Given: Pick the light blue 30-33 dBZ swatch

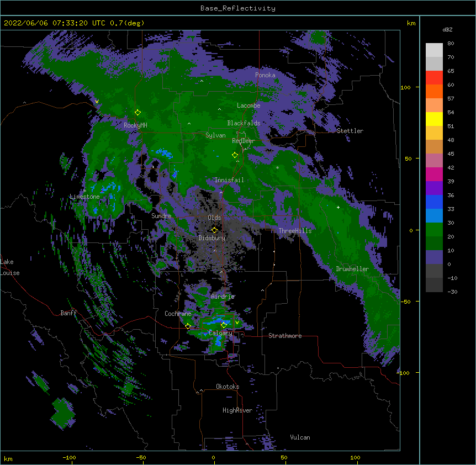Looking at the screenshot, I should click(434, 216).
